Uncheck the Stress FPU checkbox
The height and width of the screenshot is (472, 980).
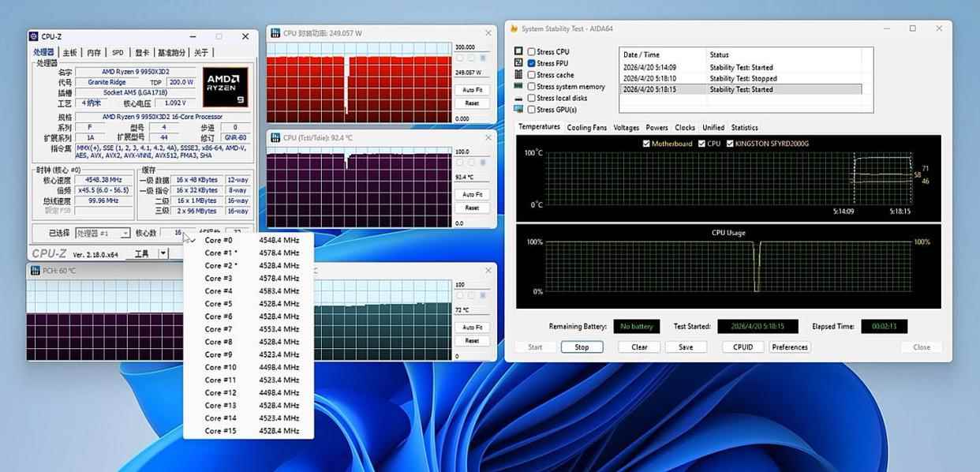click(531, 63)
